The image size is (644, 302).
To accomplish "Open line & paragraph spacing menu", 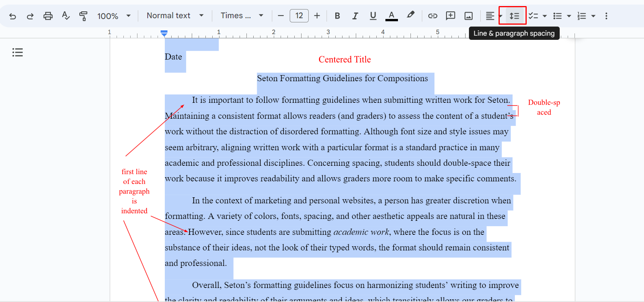I will 515,16.
